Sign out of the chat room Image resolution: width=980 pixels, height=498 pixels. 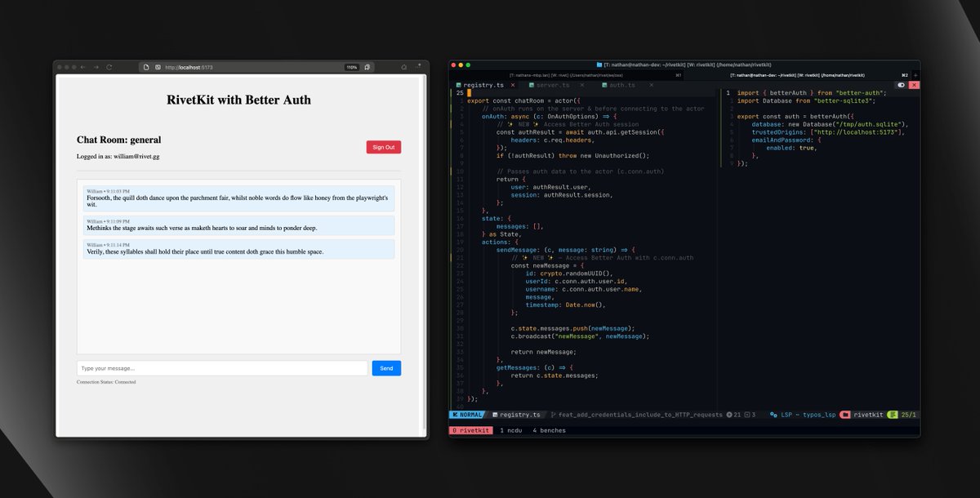(383, 147)
